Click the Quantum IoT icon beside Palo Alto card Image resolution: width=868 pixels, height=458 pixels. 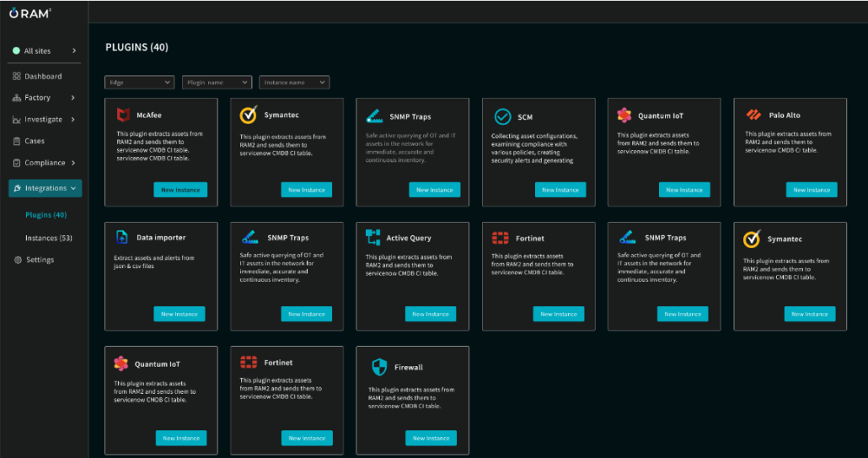click(624, 116)
